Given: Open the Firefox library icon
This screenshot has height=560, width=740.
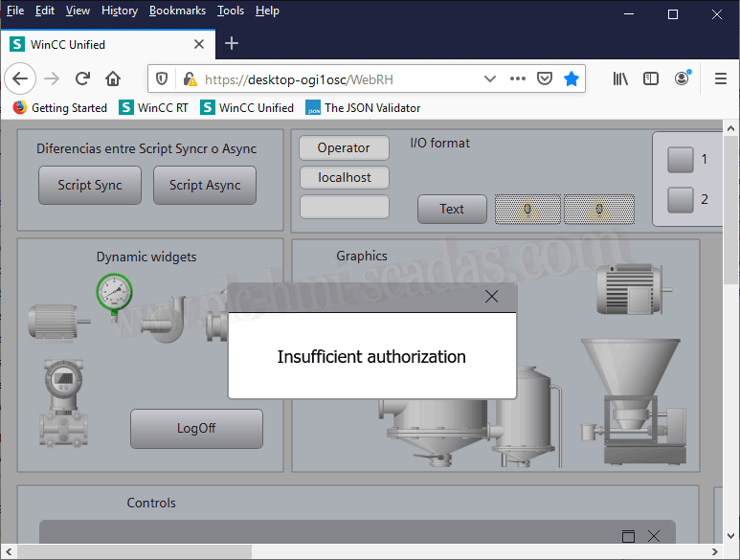Looking at the screenshot, I should [620, 78].
